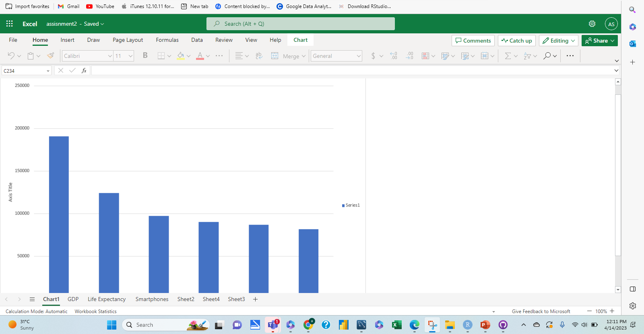This screenshot has height=334, width=644.
Task: Click the Comments button
Action: 473,41
